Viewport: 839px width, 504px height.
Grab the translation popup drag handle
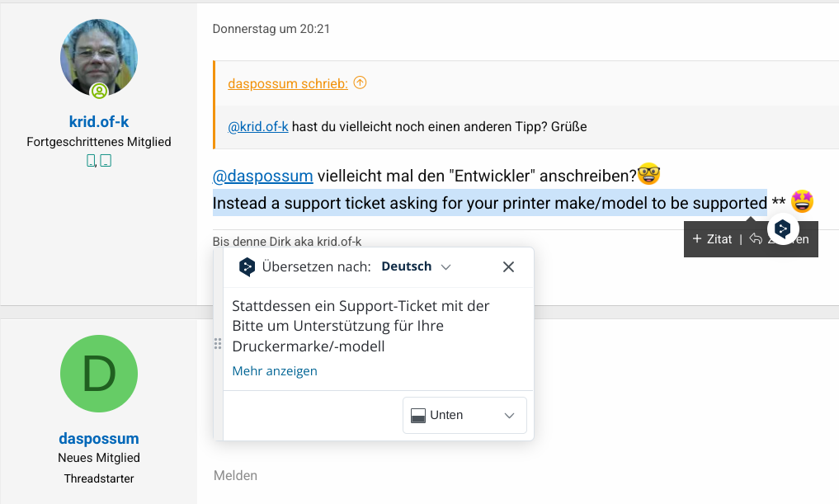click(x=218, y=343)
